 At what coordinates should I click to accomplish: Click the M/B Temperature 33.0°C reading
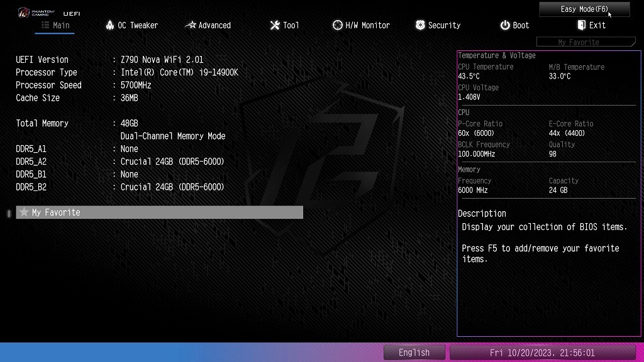(559, 76)
